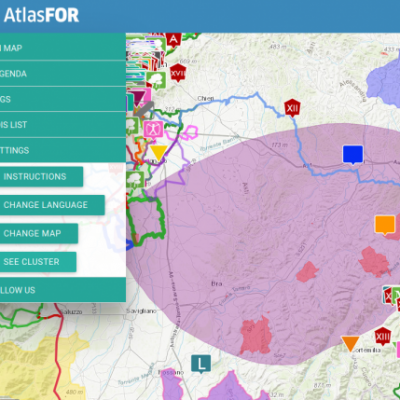Image resolution: width=400 pixels, height=400 pixels.
Task: Click the orange square speech-bubble marker
Action: (x=385, y=225)
